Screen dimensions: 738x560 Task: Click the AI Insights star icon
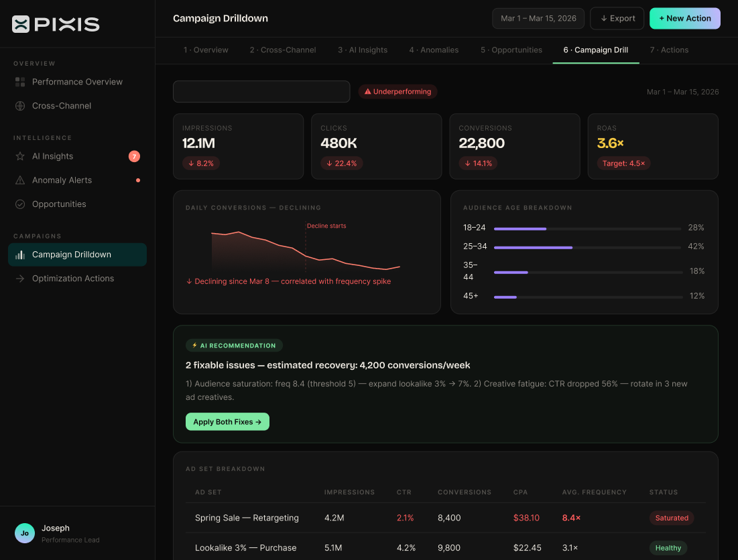click(x=20, y=156)
